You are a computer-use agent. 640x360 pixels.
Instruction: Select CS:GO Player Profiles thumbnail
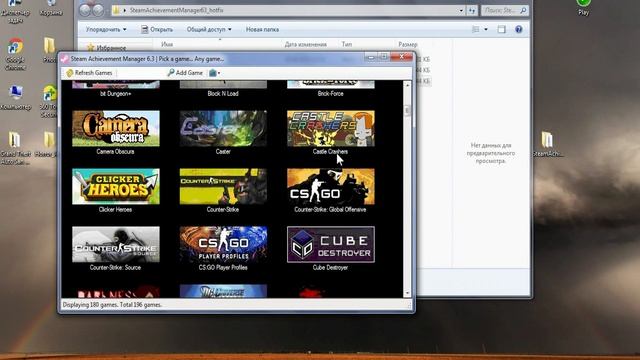coord(223,244)
